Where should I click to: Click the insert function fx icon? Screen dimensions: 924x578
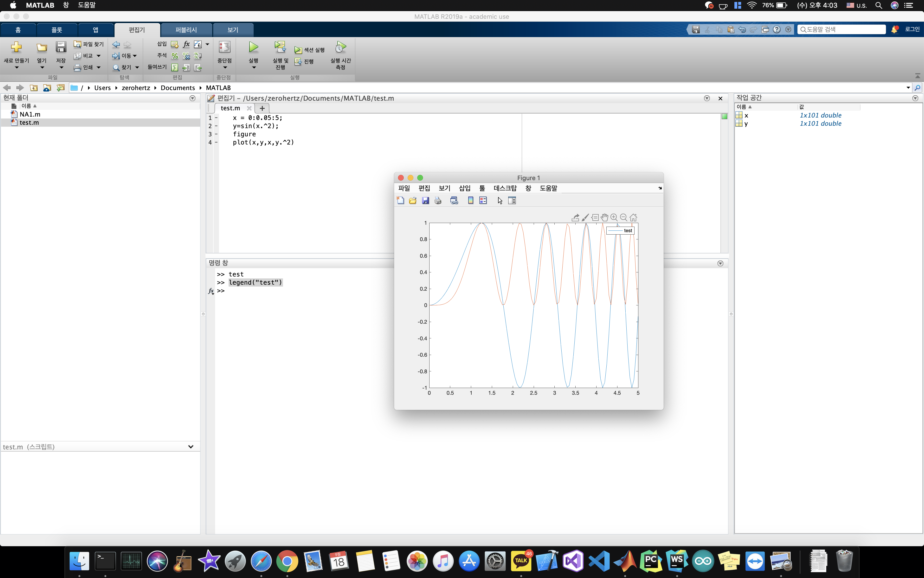pyautogui.click(x=186, y=44)
